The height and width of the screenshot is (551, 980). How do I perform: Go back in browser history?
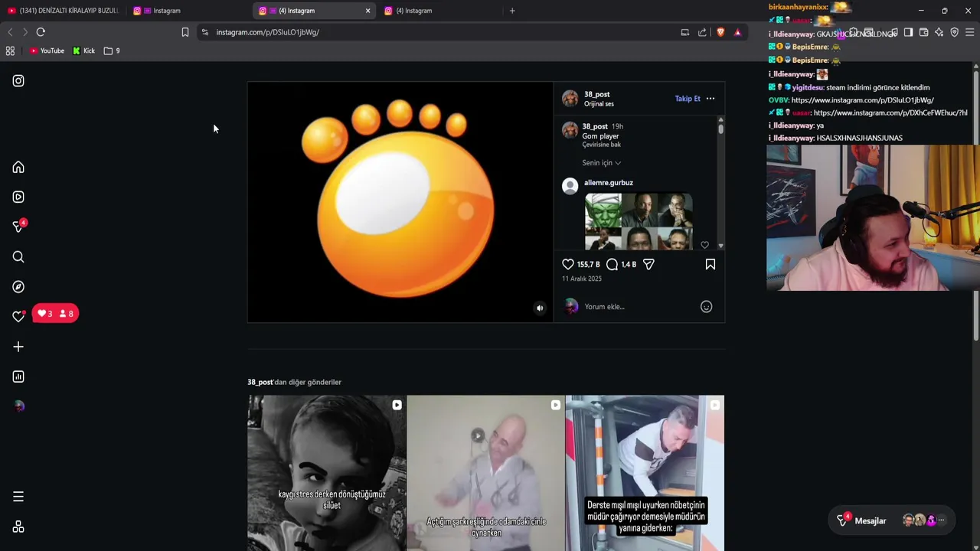(x=10, y=32)
